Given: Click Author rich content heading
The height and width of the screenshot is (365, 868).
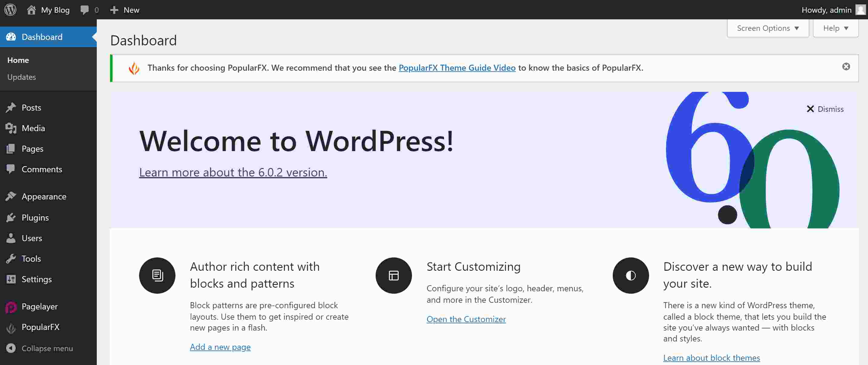Looking at the screenshot, I should (x=255, y=275).
